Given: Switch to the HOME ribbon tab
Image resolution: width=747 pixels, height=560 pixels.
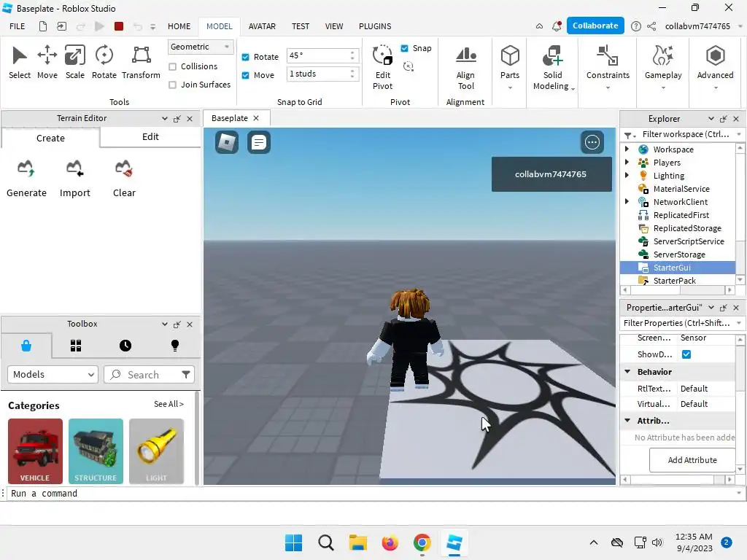Looking at the screenshot, I should pyautogui.click(x=179, y=26).
